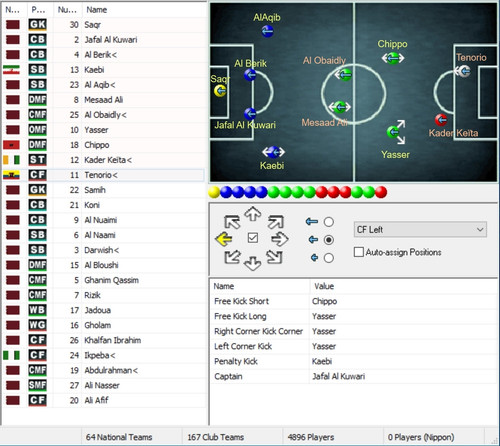This screenshot has height=446, width=500.
Task: Select the short arrow radio option
Action: 328,258
